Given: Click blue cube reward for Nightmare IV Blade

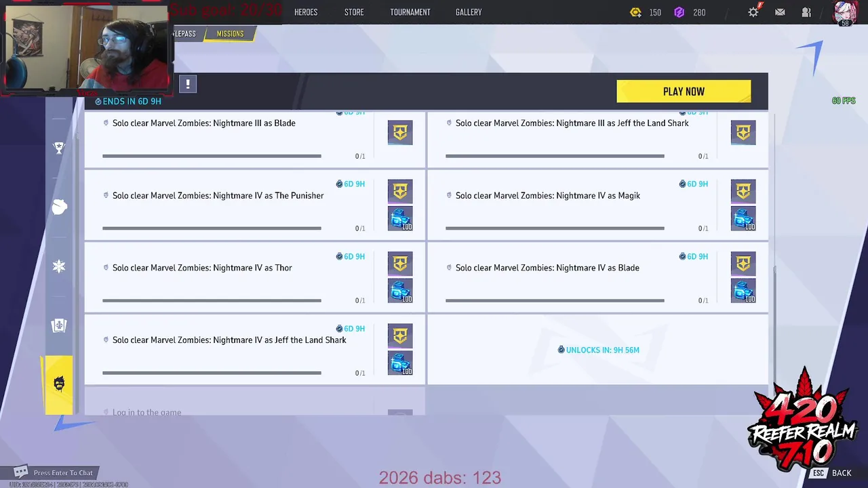Looking at the screenshot, I should pyautogui.click(x=743, y=291).
